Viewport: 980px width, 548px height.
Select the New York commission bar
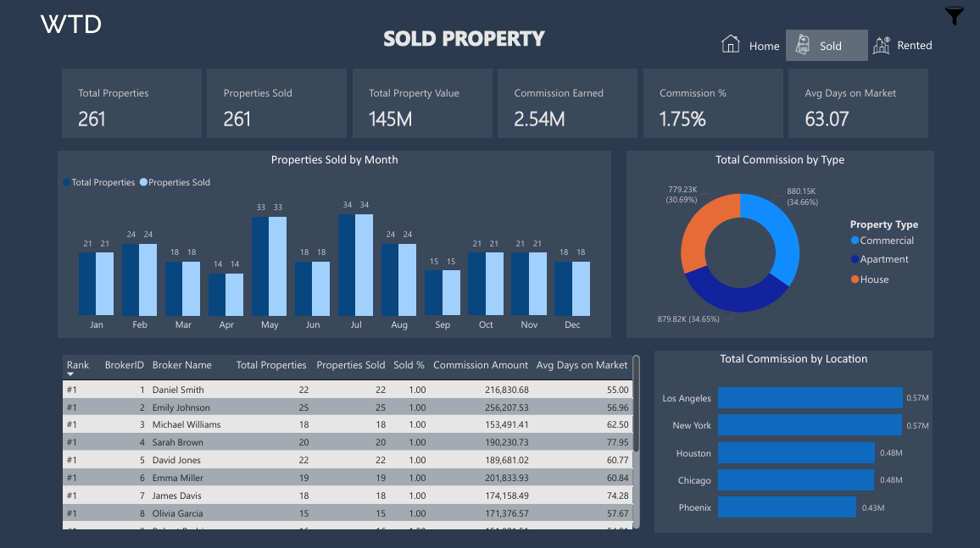pos(810,425)
